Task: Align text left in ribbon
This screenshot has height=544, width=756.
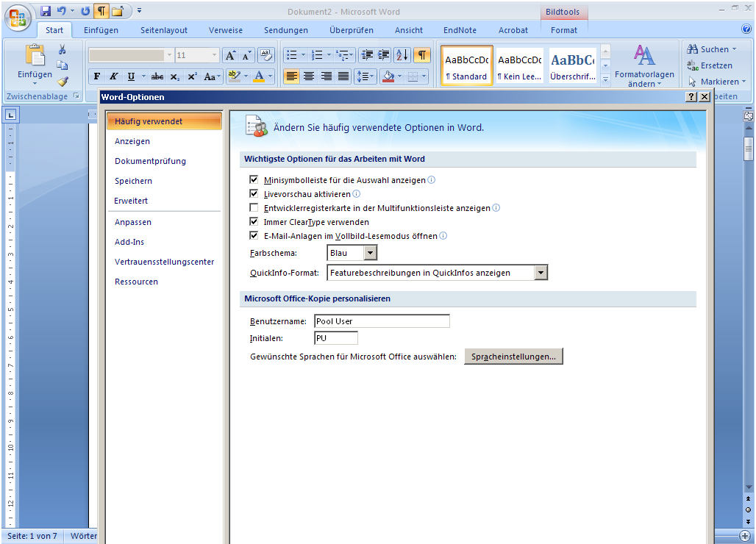Action: pyautogui.click(x=291, y=76)
